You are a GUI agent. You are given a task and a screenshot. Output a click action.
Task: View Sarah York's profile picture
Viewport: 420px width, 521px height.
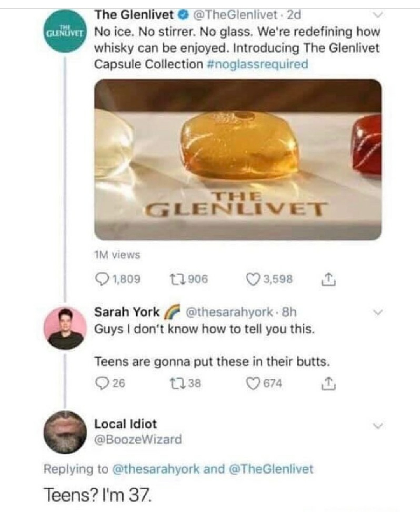click(x=65, y=328)
